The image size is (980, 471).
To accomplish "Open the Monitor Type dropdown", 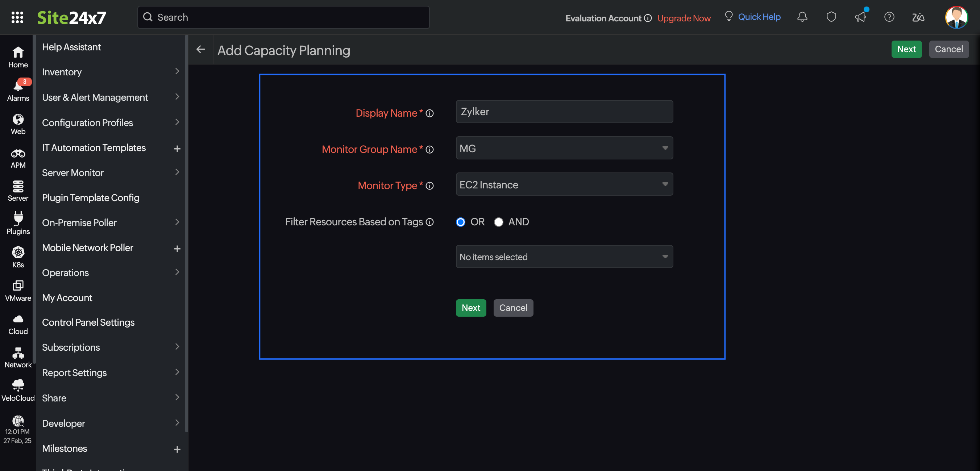I will pyautogui.click(x=564, y=184).
